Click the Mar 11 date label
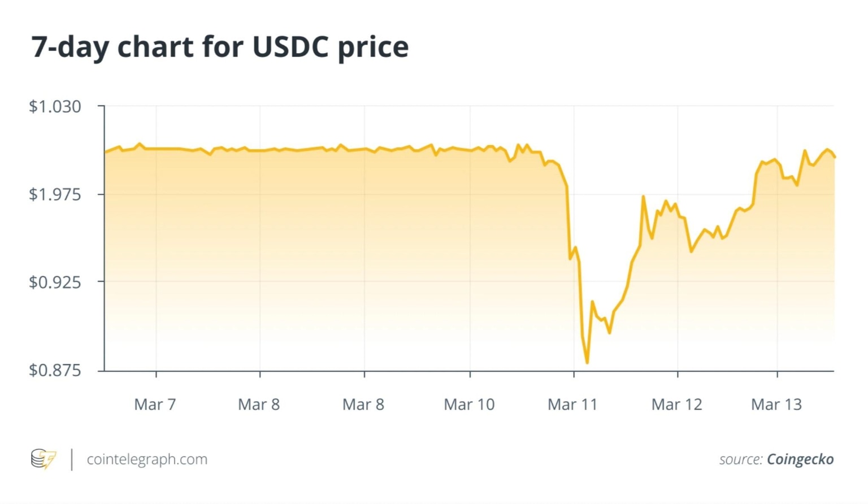This screenshot has height=504, width=868. point(572,405)
